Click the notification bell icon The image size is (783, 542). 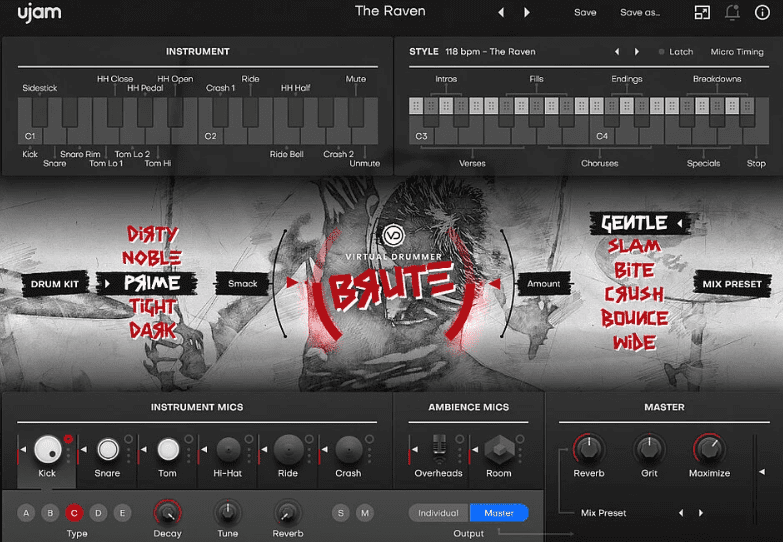pos(732,12)
